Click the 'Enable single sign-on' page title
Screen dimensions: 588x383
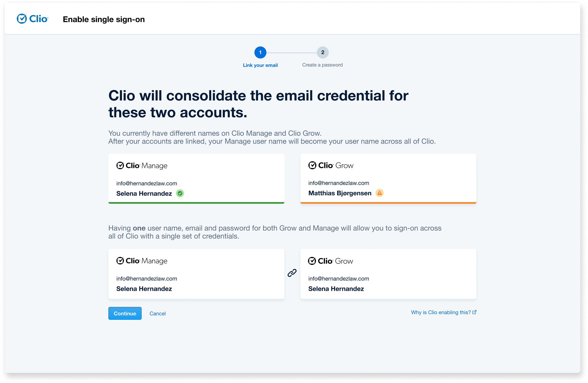coord(104,19)
